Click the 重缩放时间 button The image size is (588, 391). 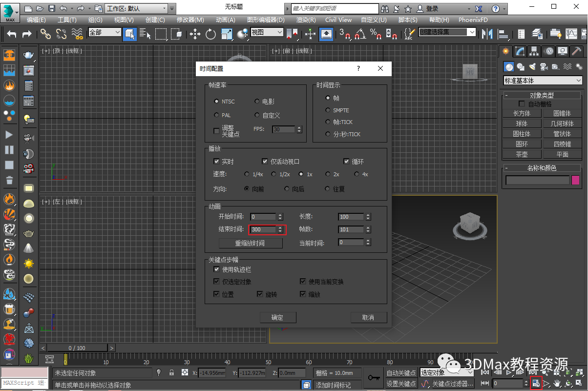click(250, 243)
